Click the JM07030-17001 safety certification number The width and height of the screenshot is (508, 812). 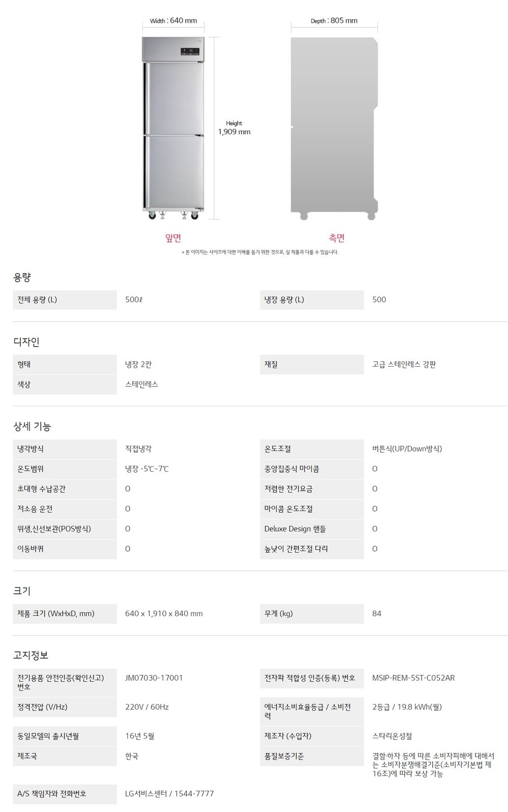pyautogui.click(x=154, y=678)
